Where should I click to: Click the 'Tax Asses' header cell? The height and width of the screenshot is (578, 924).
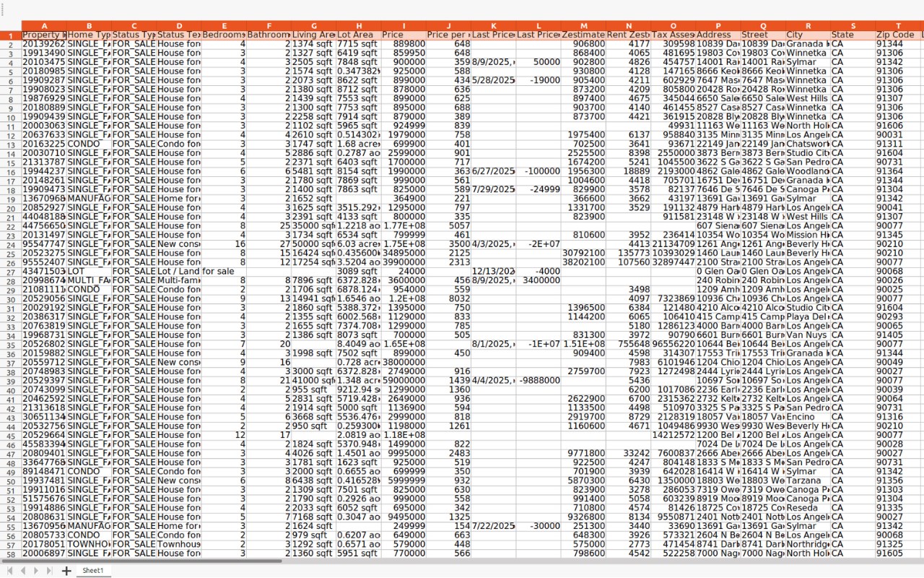tap(673, 35)
